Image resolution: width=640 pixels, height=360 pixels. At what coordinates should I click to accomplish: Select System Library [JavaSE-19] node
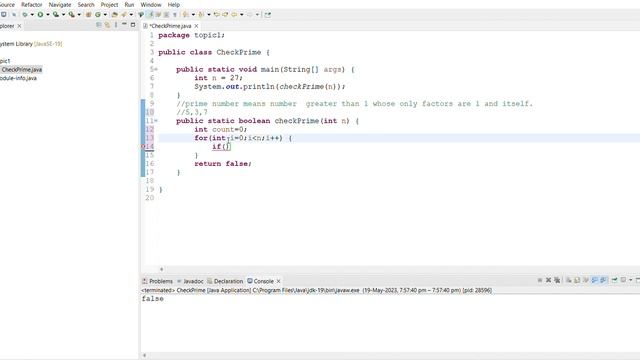(x=31, y=44)
